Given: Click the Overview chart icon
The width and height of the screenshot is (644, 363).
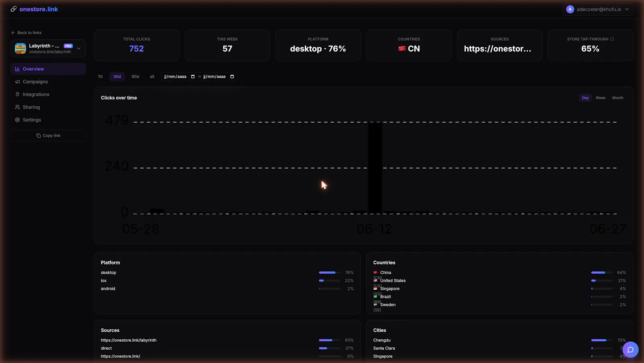Looking at the screenshot, I should [17, 69].
